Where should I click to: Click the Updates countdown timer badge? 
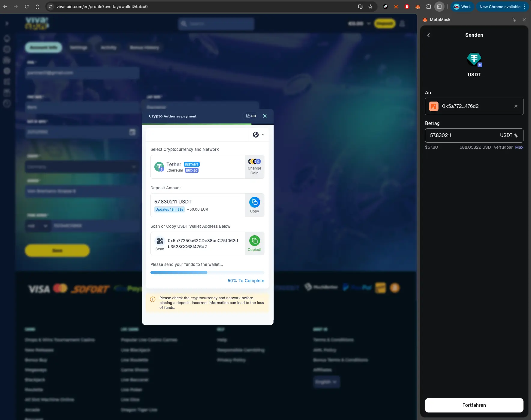point(169,209)
